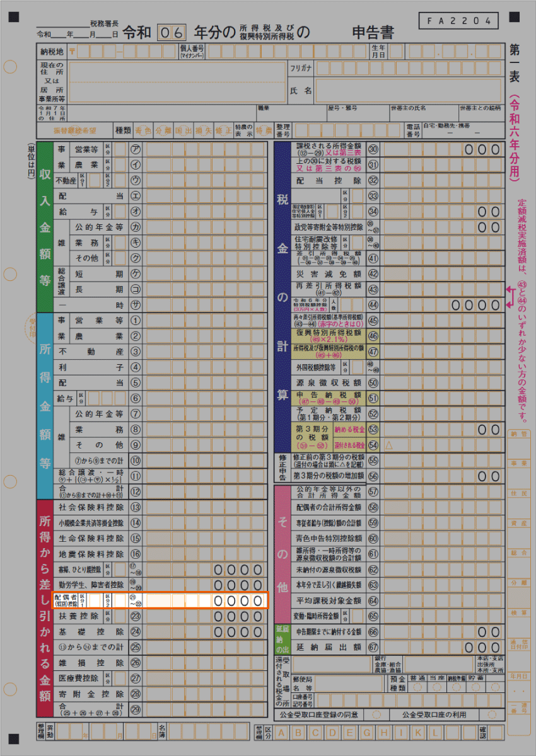Select the 青色 return type box

tap(143, 130)
